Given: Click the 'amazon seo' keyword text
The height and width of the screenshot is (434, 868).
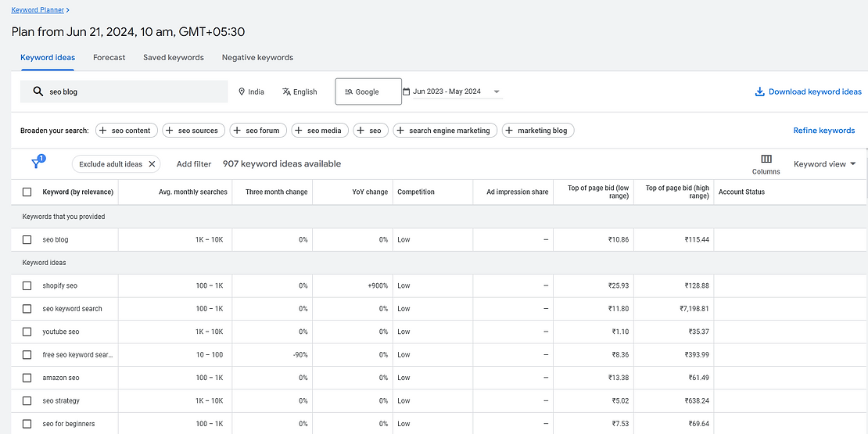Looking at the screenshot, I should (x=61, y=378).
